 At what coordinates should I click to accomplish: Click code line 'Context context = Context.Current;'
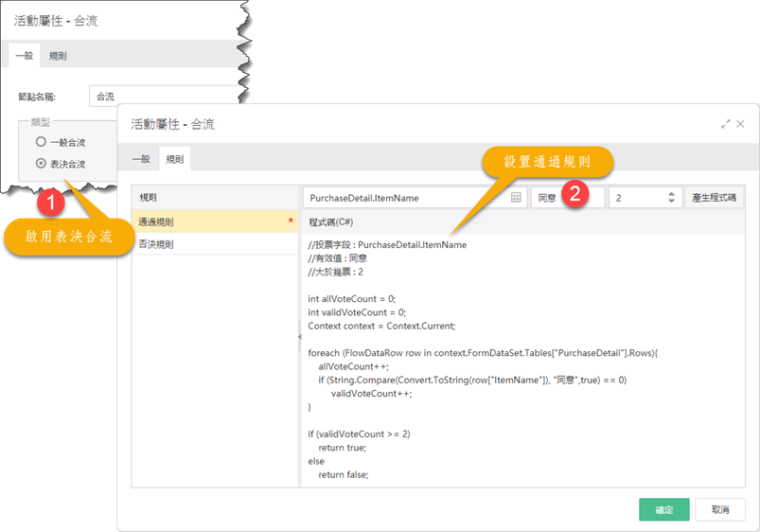381,326
